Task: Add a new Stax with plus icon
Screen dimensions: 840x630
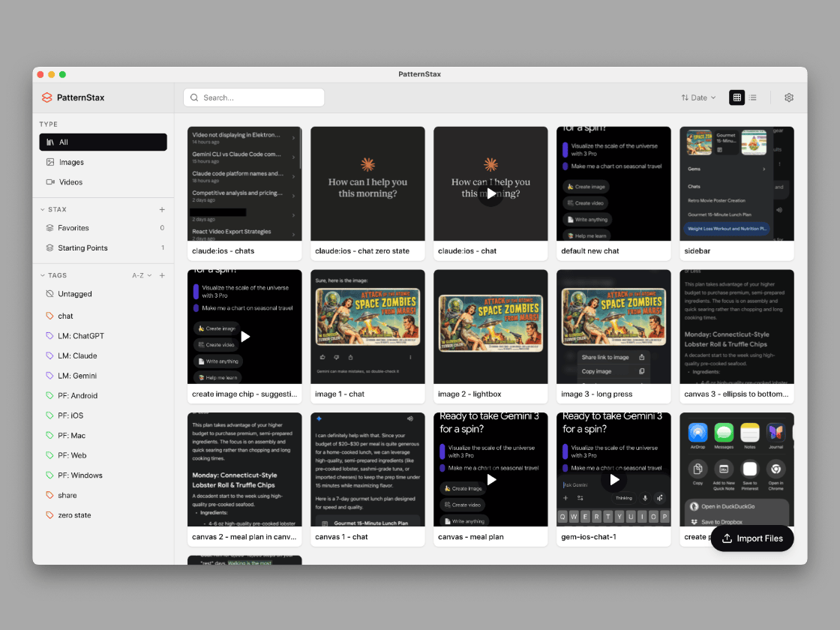Action: (x=162, y=209)
